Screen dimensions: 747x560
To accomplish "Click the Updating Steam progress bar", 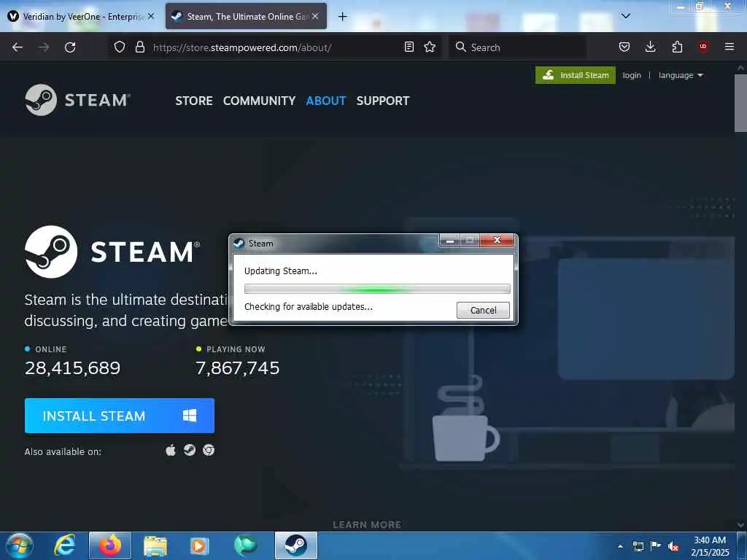I will (377, 289).
